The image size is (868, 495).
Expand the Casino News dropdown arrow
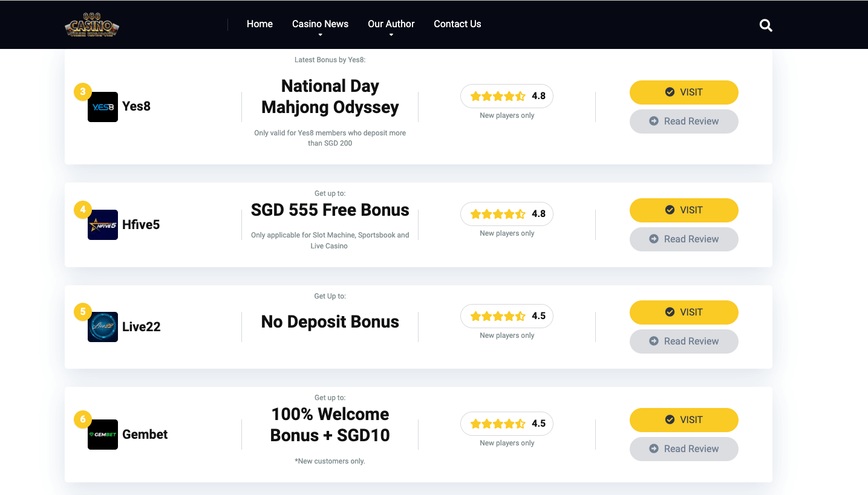320,35
